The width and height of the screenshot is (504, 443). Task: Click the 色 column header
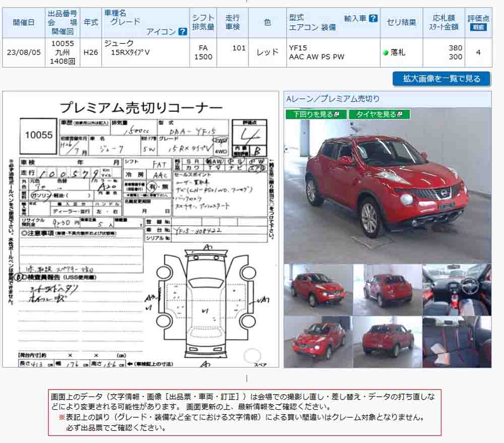click(267, 23)
